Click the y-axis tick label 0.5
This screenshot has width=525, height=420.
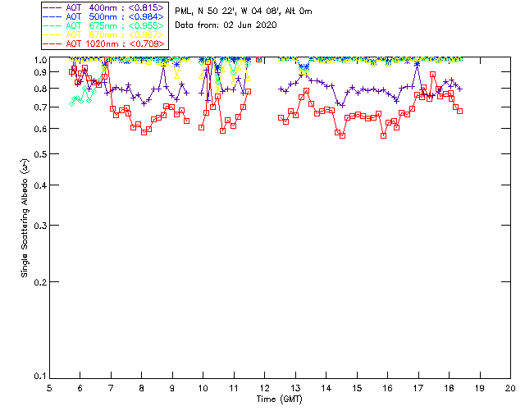[x=38, y=154]
